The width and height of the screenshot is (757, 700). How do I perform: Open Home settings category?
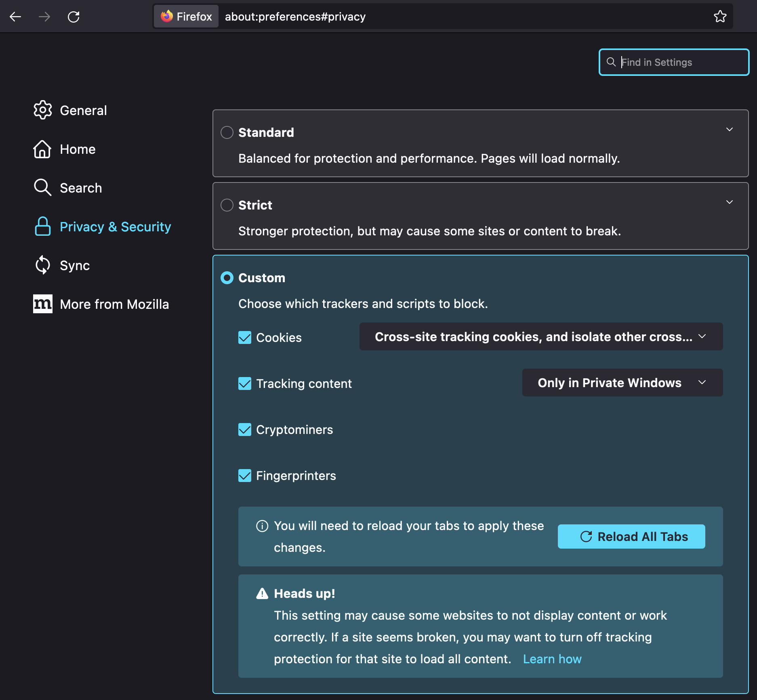click(x=65, y=149)
